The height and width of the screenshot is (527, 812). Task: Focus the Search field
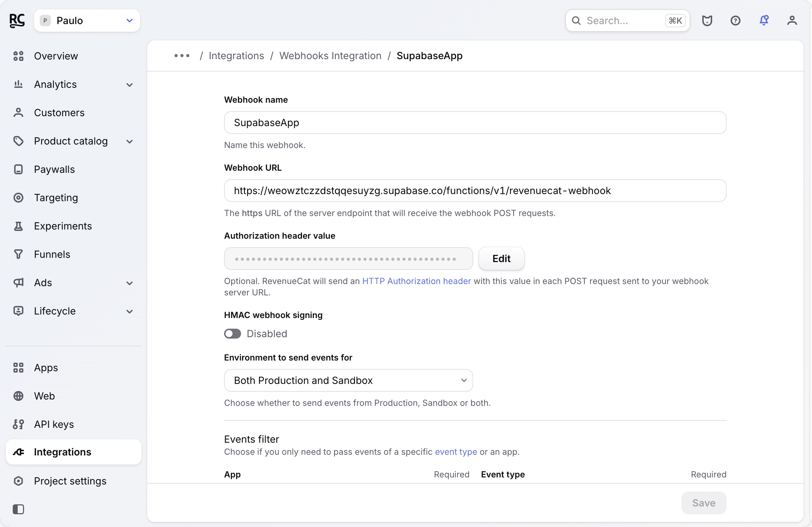click(628, 21)
